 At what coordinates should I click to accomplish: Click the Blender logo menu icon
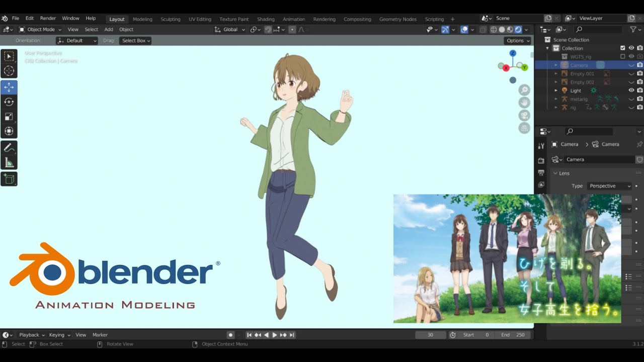tap(5, 19)
